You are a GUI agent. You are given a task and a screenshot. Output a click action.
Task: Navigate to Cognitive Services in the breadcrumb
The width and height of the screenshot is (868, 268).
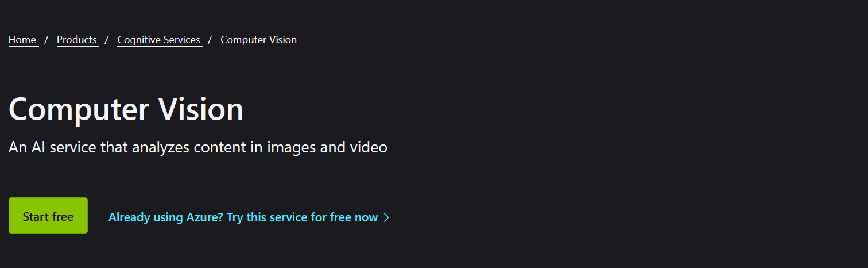(x=158, y=40)
